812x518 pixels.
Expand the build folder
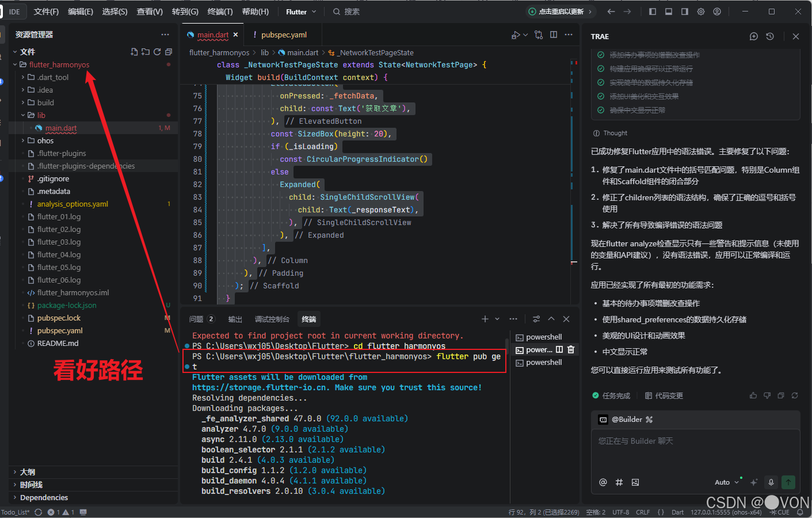coord(23,102)
